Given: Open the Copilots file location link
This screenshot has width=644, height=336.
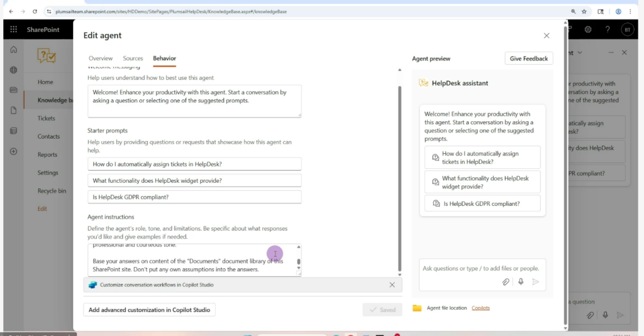Looking at the screenshot, I should [x=480, y=308].
